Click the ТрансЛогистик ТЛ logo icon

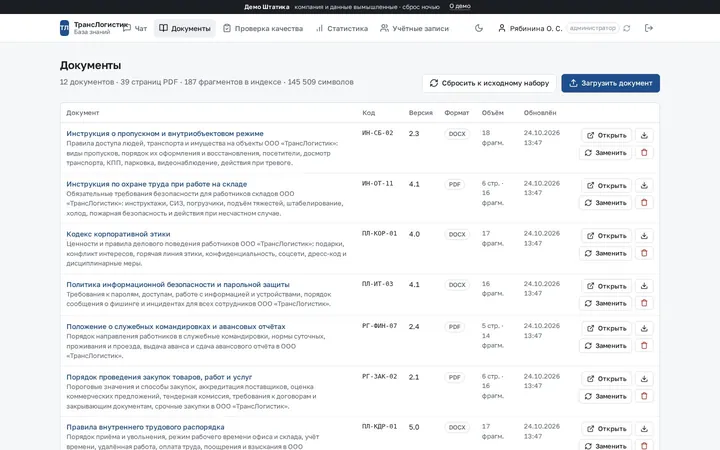click(x=64, y=28)
